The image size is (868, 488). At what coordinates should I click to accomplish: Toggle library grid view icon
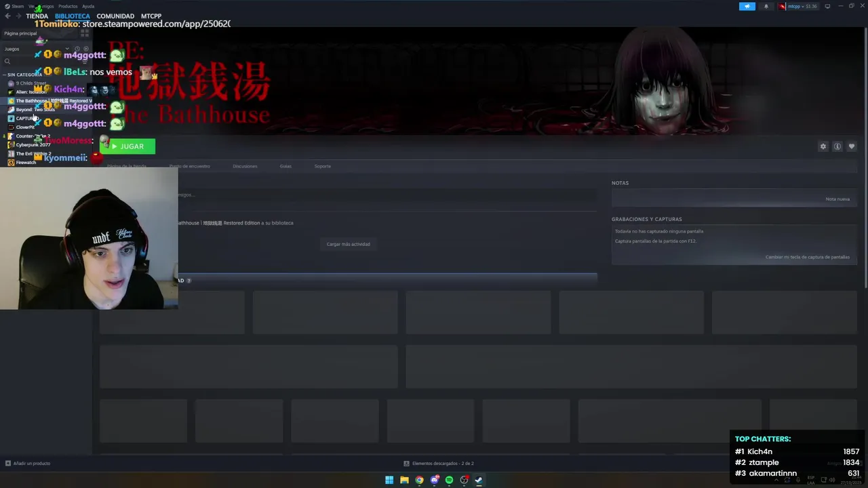(x=85, y=33)
